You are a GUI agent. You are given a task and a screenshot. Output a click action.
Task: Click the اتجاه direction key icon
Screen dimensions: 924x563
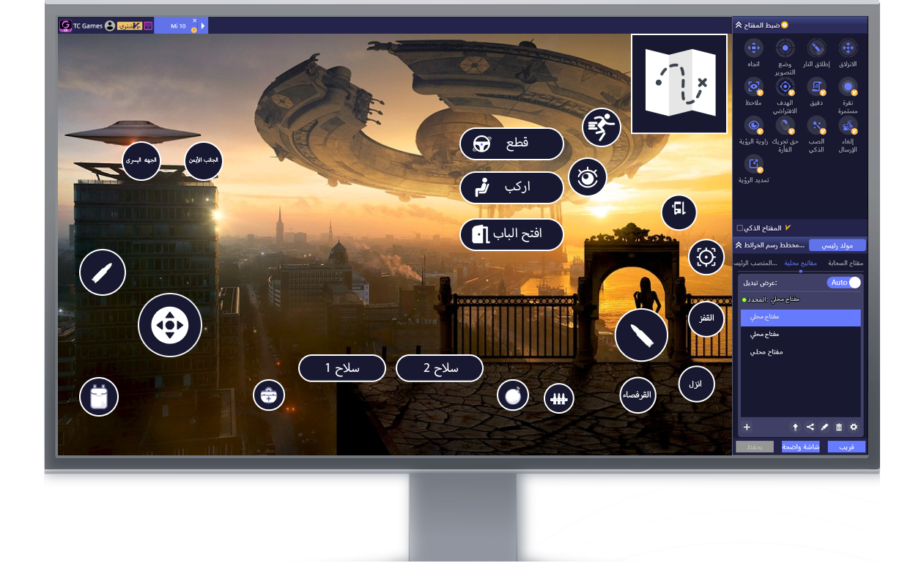tap(753, 49)
